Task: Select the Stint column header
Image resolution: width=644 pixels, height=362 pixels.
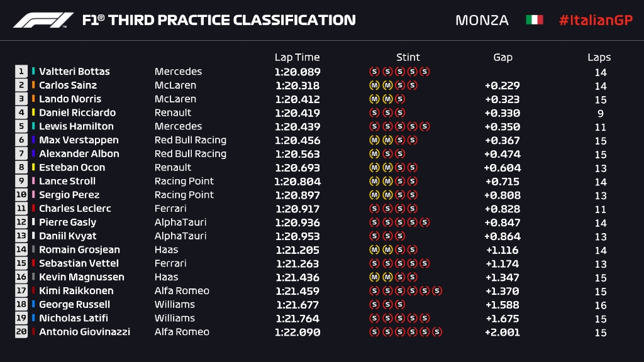Action: (x=408, y=57)
